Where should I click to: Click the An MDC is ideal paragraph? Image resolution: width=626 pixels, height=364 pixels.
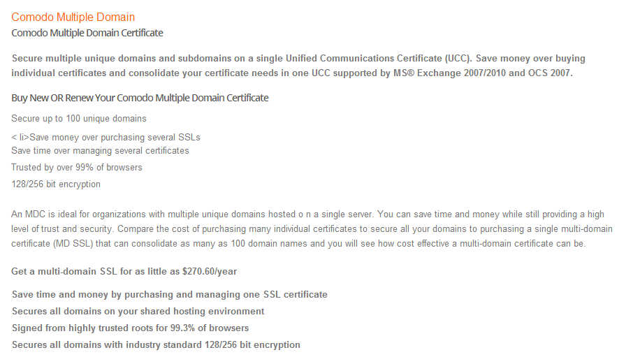pos(312,228)
